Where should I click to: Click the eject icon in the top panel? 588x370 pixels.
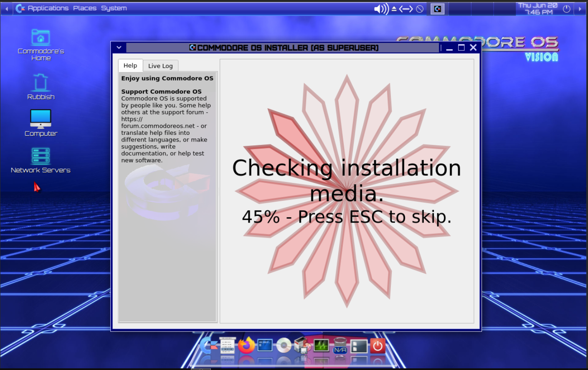click(x=394, y=9)
